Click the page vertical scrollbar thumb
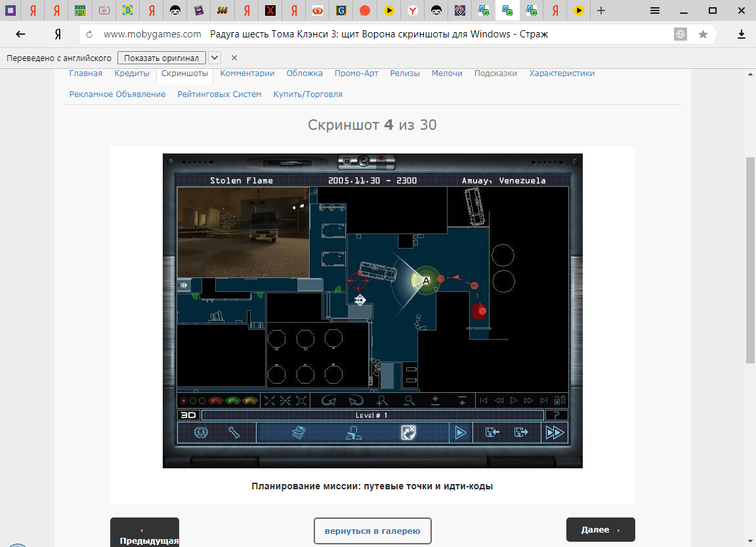Image resolution: width=756 pixels, height=547 pixels. coord(750,260)
